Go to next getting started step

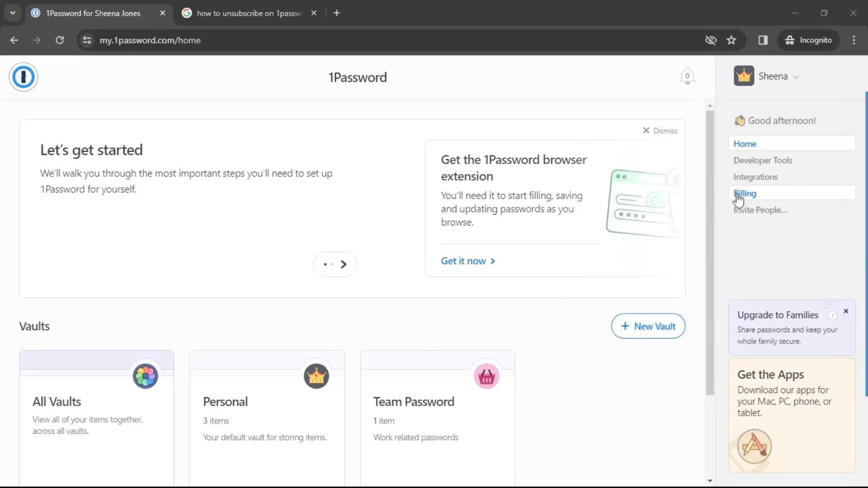point(343,264)
